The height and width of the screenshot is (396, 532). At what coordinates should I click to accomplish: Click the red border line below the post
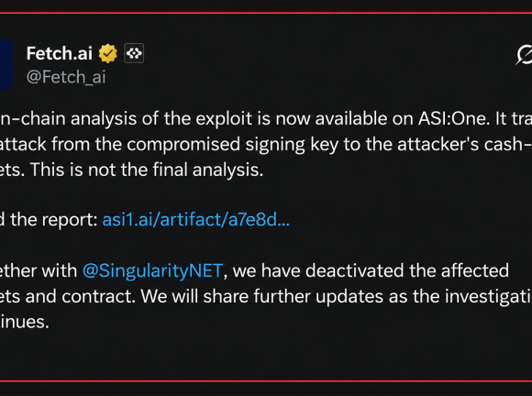coord(266,381)
